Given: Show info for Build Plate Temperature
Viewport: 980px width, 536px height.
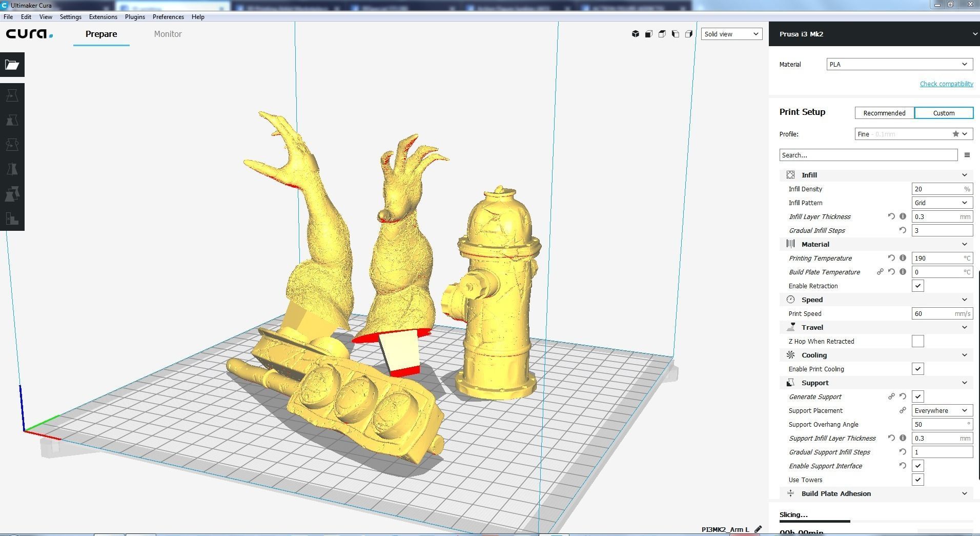Looking at the screenshot, I should point(903,272).
